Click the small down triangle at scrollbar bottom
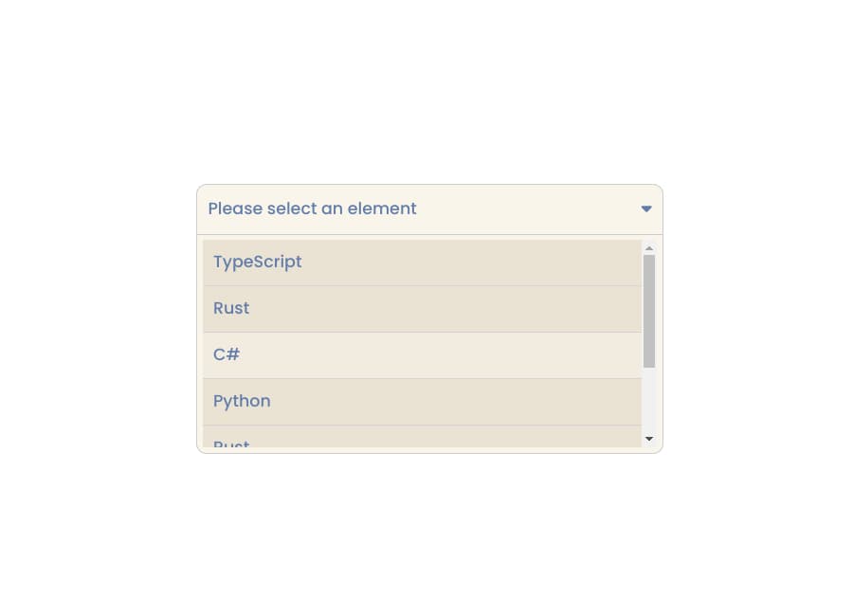 (649, 439)
